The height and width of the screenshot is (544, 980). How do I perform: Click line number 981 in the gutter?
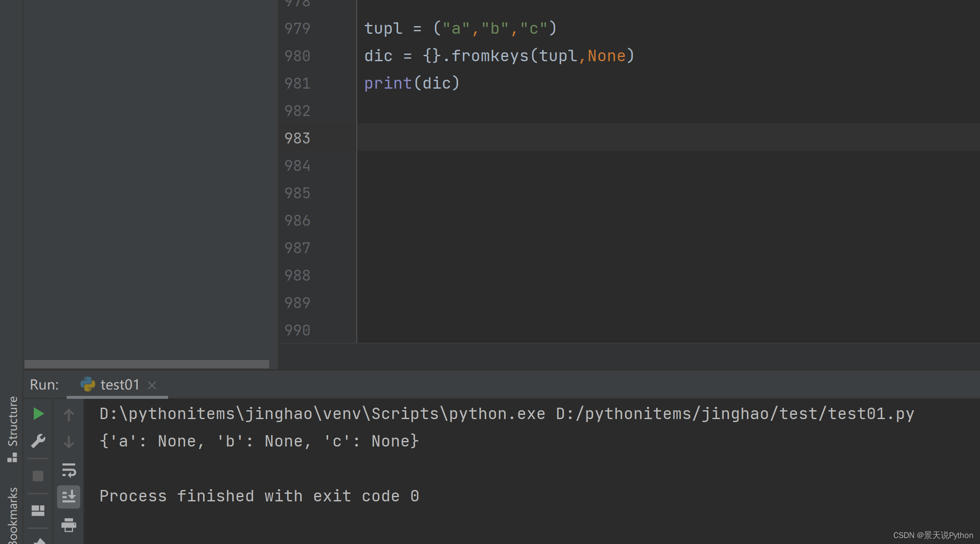[297, 83]
